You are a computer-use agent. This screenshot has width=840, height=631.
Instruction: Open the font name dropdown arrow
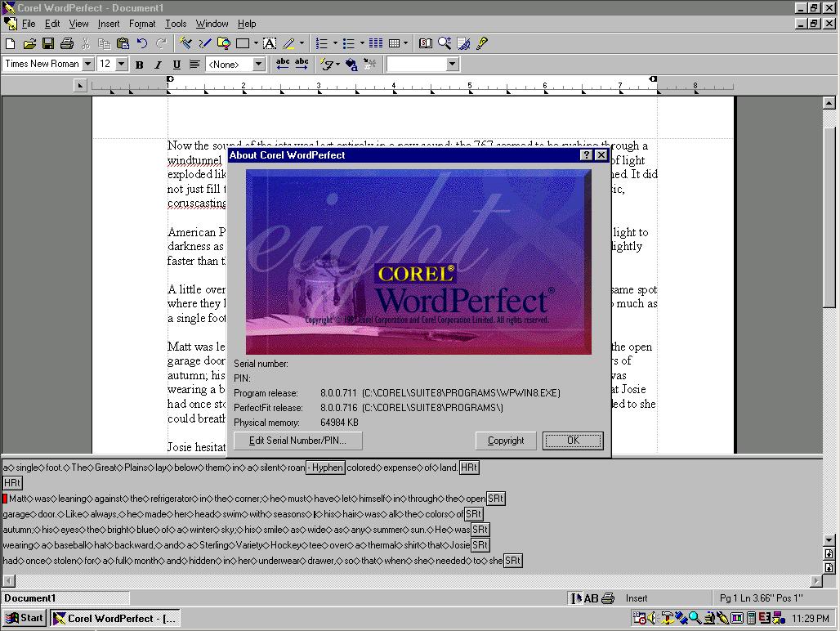[88, 65]
